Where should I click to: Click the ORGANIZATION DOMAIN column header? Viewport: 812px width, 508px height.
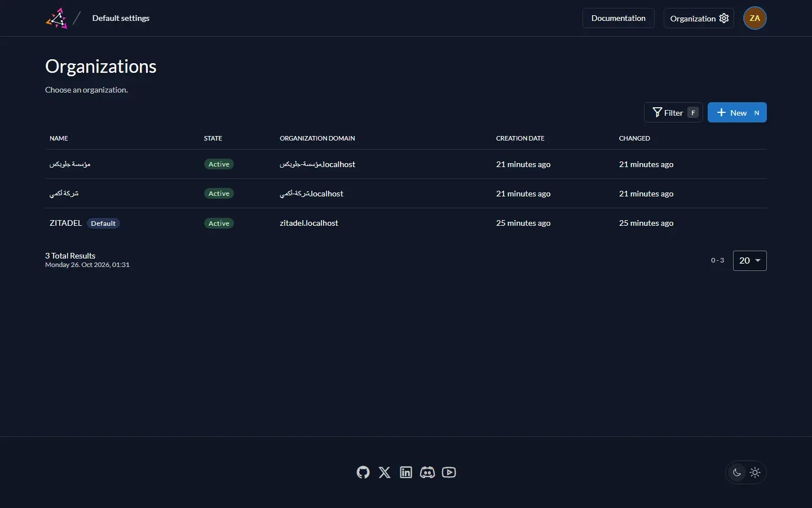[317, 138]
